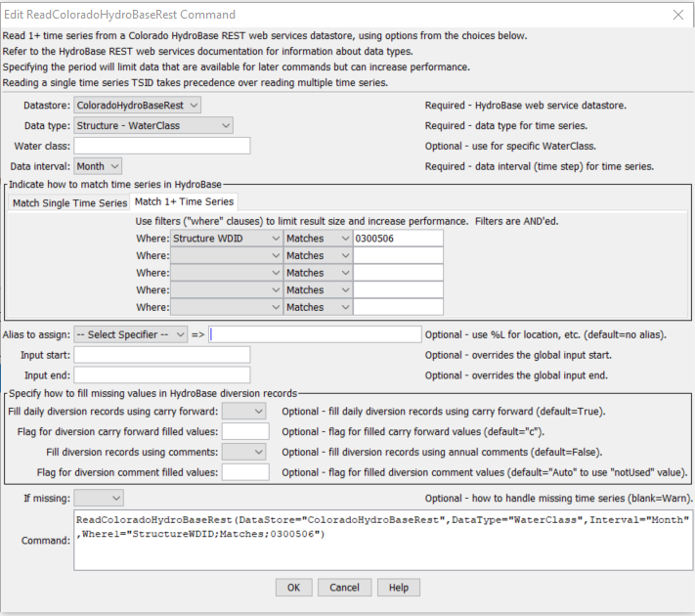Open Help for this command

click(399, 588)
